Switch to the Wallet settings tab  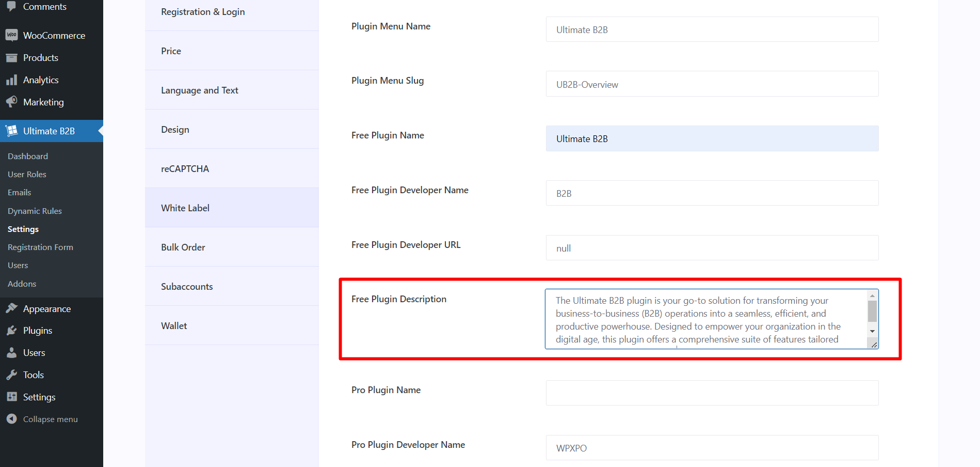232,325
